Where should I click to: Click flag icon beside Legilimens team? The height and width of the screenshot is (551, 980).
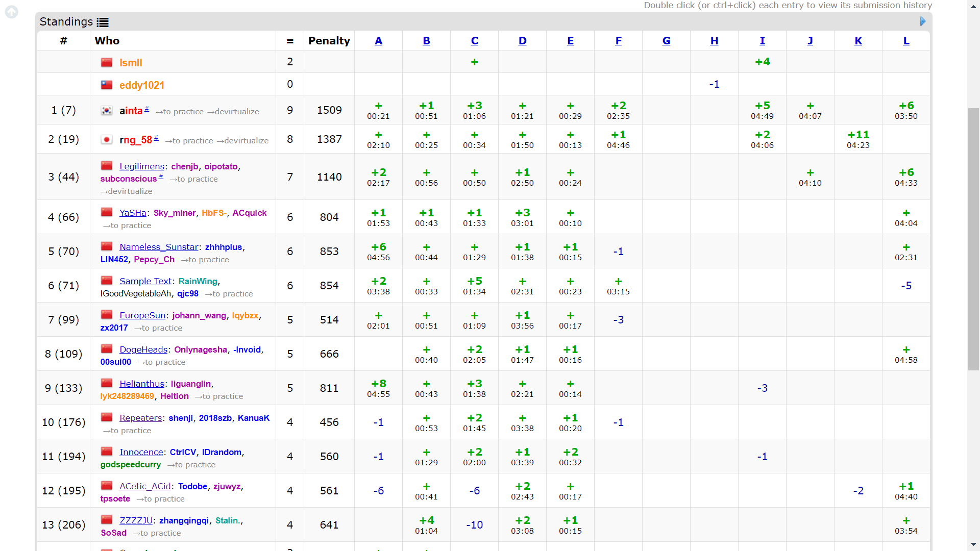coord(107,166)
